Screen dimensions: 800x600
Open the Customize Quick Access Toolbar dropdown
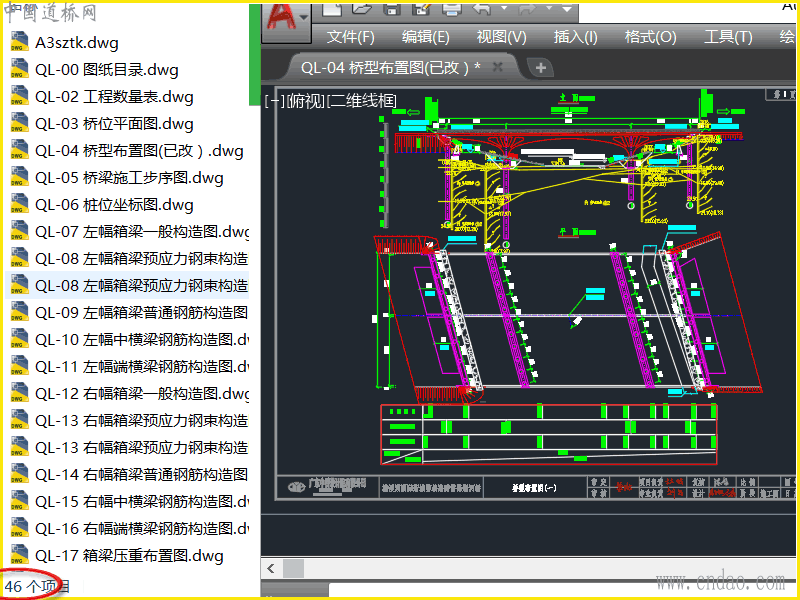tap(567, 9)
